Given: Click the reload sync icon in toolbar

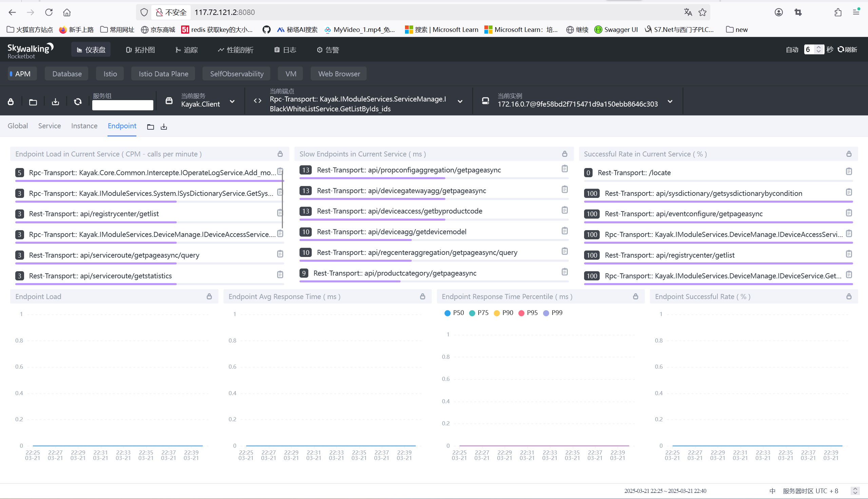Looking at the screenshot, I should point(78,102).
